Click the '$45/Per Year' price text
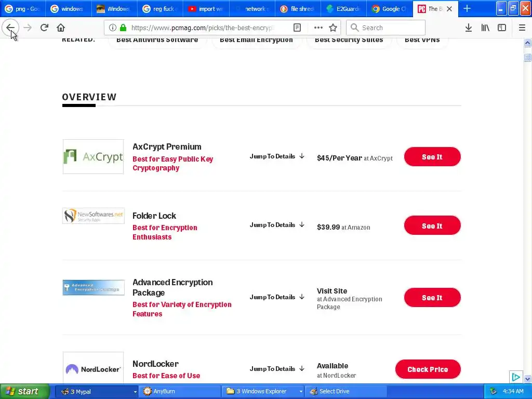532x399 pixels. 339,158
